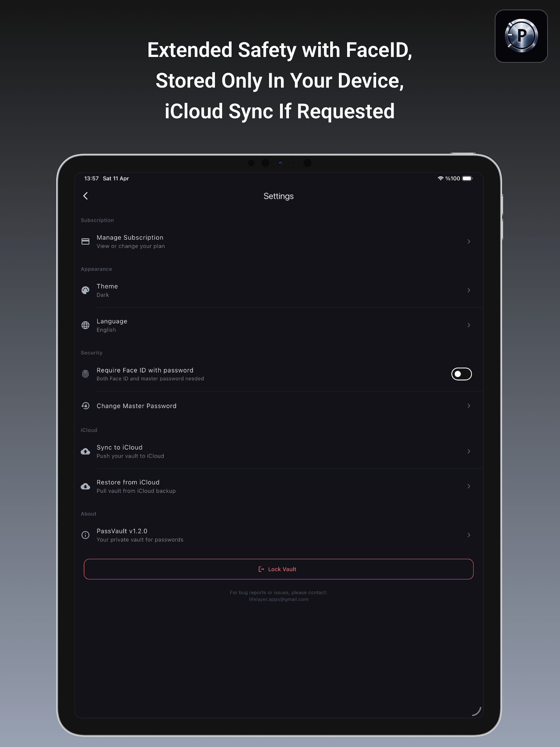Click the PassVault app logo

(521, 36)
